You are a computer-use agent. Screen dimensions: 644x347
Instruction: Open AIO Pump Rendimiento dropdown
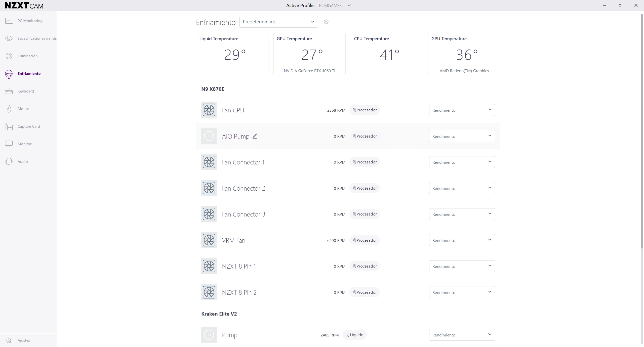462,136
